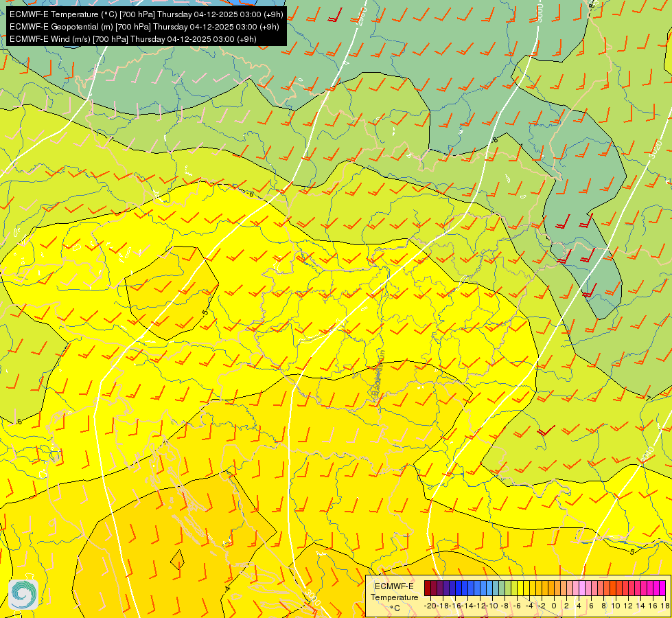
Task: Click the swirl logo icon in the corner
Action: [x=23, y=594]
